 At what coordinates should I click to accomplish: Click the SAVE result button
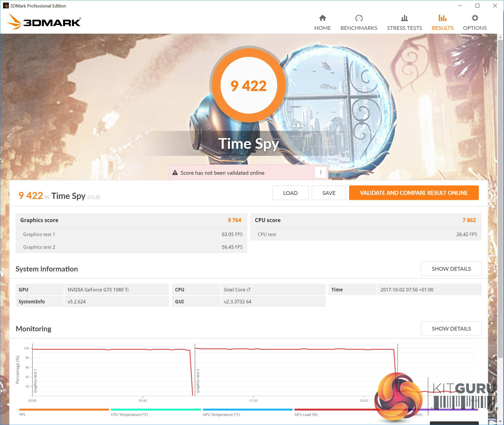329,193
